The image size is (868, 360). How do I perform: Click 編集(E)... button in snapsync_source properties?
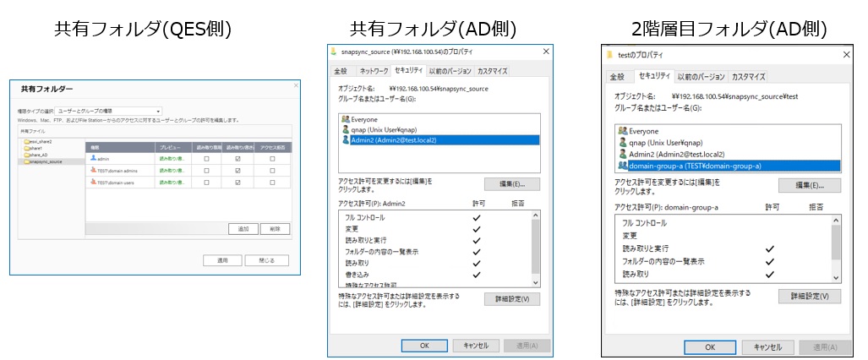click(511, 184)
